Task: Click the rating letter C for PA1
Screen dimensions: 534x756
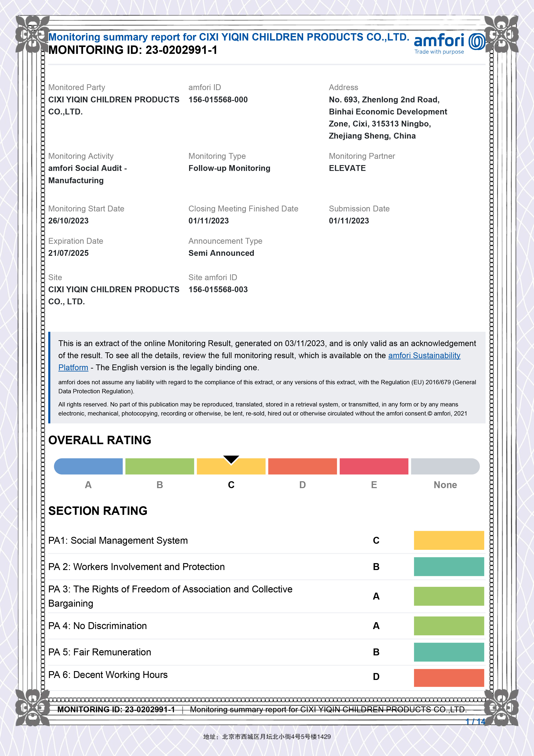Action: click(376, 540)
